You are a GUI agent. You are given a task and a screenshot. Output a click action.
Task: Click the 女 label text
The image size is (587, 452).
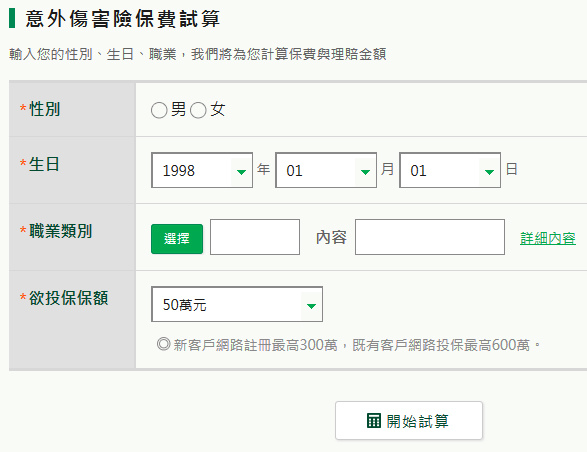click(218, 110)
